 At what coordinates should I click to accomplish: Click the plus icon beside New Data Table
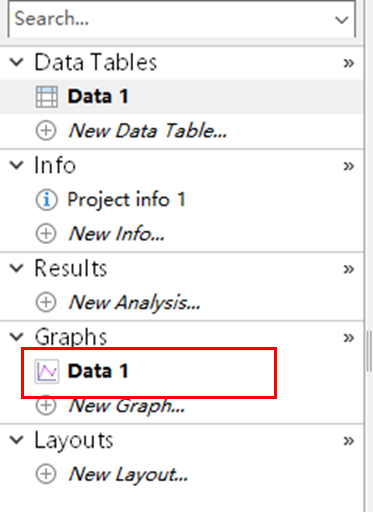point(46,131)
